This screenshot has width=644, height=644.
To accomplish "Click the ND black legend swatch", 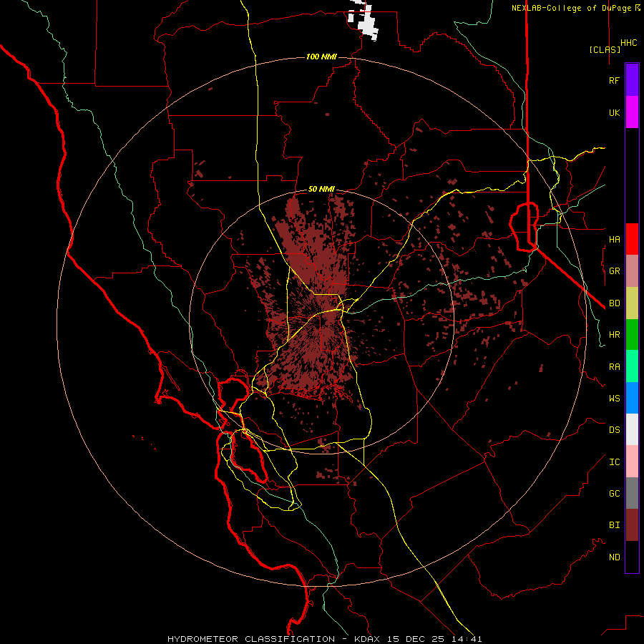I will point(632,557).
